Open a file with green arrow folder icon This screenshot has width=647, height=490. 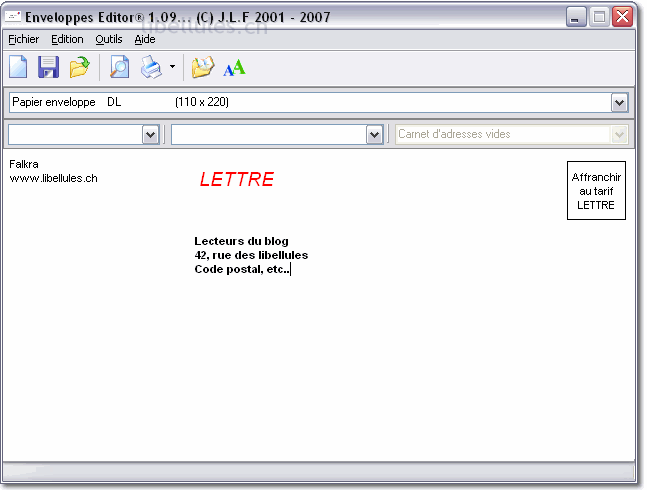(x=80, y=67)
